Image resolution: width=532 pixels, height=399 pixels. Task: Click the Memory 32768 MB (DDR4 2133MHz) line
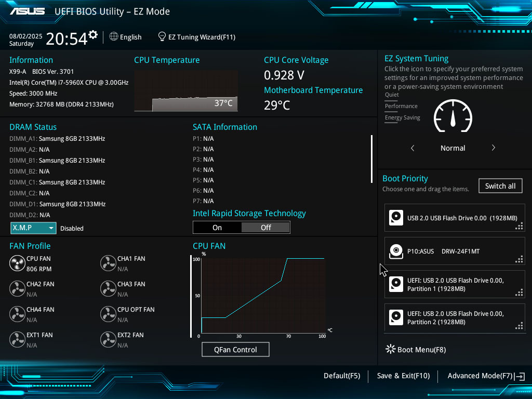[x=61, y=104]
